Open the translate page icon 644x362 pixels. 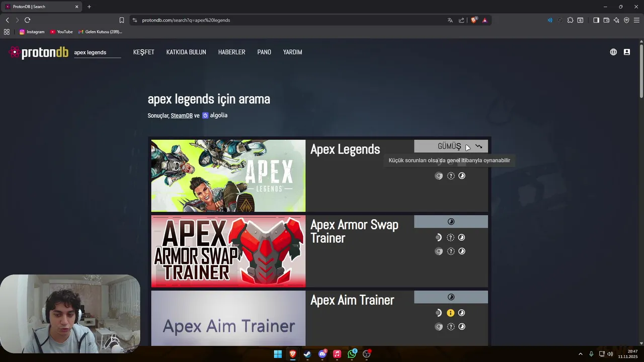450,20
